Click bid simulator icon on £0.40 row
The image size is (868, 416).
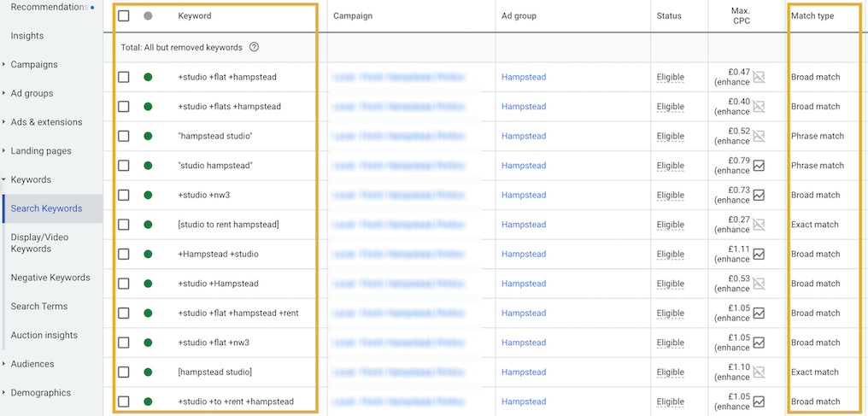759,106
